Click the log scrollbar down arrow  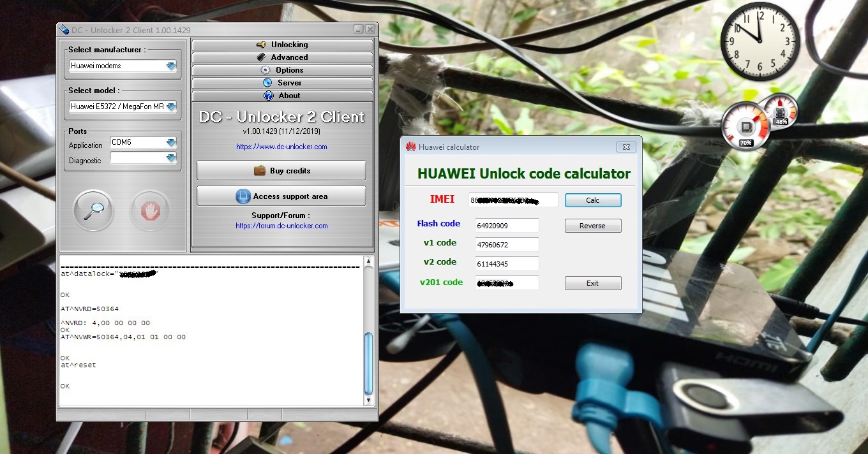[x=368, y=400]
